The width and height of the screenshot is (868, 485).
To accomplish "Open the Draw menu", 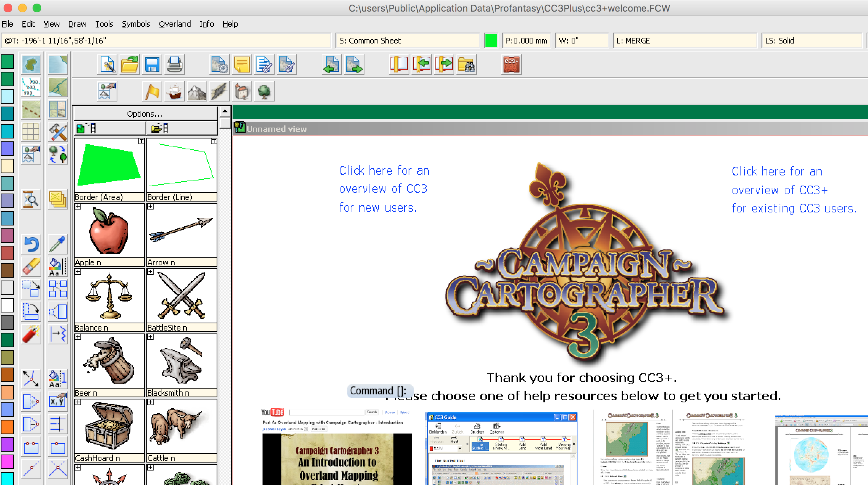I will [77, 24].
